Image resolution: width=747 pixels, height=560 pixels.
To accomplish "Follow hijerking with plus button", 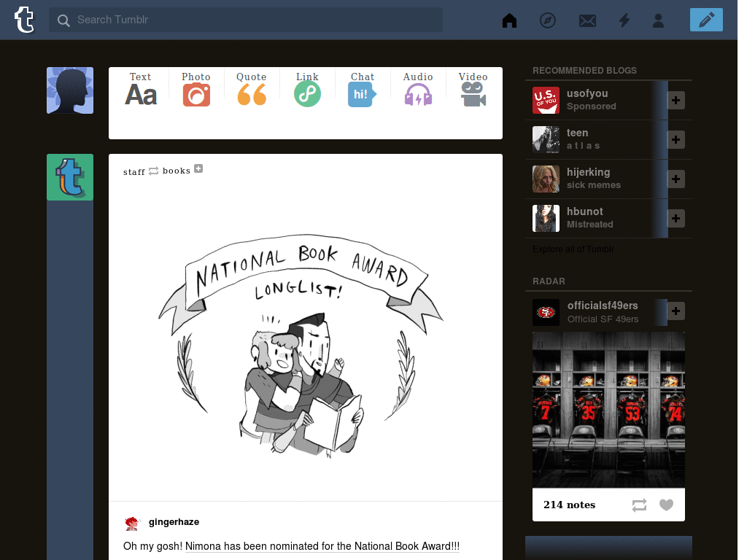I will 676,179.
